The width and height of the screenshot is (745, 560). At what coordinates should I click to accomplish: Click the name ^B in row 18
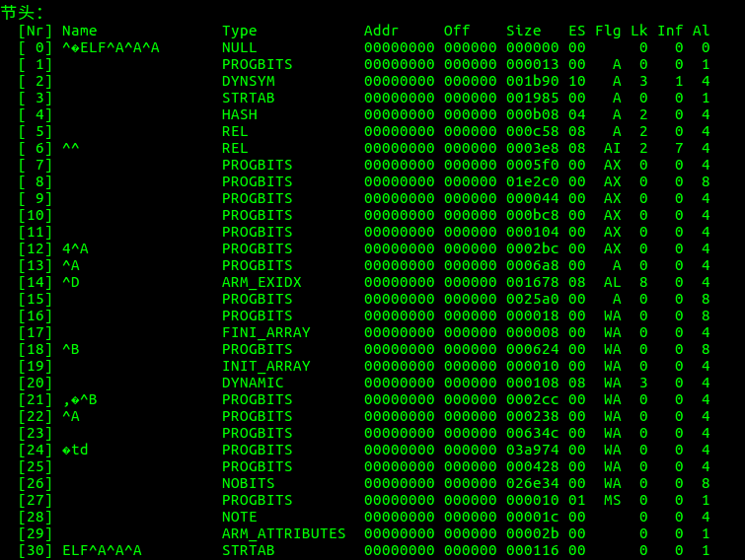coord(71,349)
